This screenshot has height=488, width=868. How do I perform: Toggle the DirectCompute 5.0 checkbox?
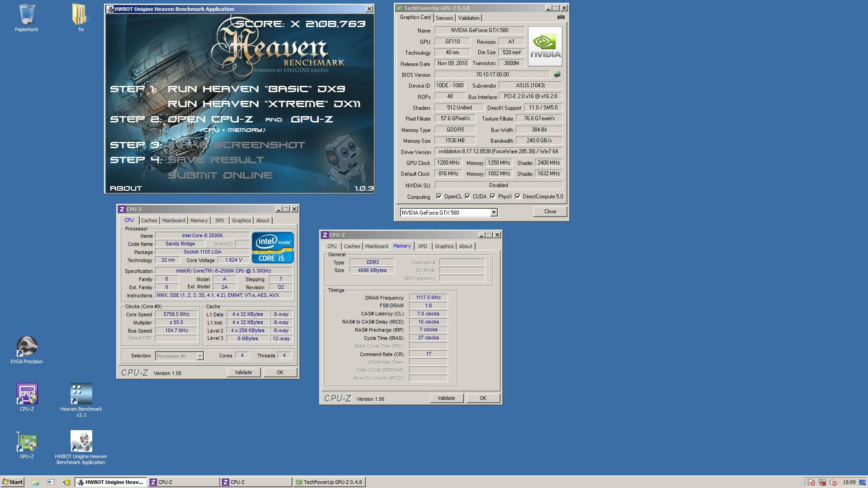(518, 197)
